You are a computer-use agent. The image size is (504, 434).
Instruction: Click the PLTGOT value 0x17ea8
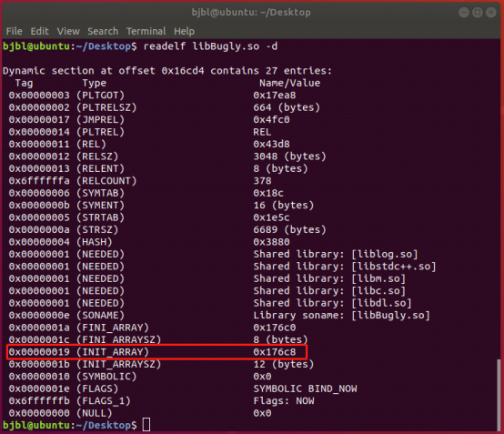click(275, 96)
